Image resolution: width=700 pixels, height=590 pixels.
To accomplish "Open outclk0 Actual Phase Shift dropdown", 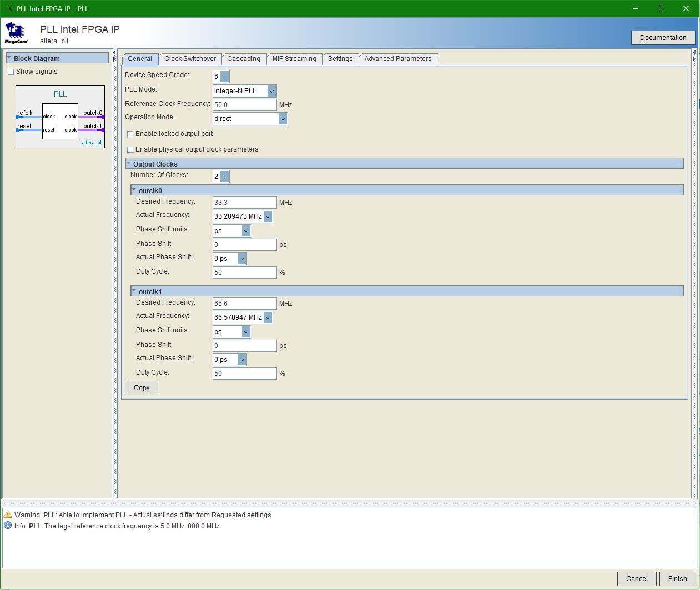I will coord(241,259).
